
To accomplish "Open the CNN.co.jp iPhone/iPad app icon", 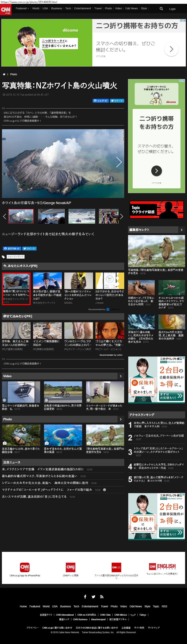I will (25, 567).
